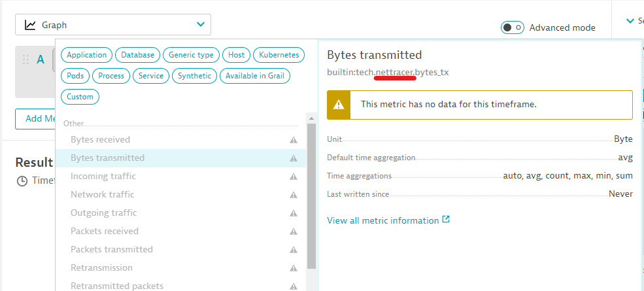The width and height of the screenshot is (644, 291).
Task: Choose Retransmitted packets from the list
Action: [x=116, y=286]
